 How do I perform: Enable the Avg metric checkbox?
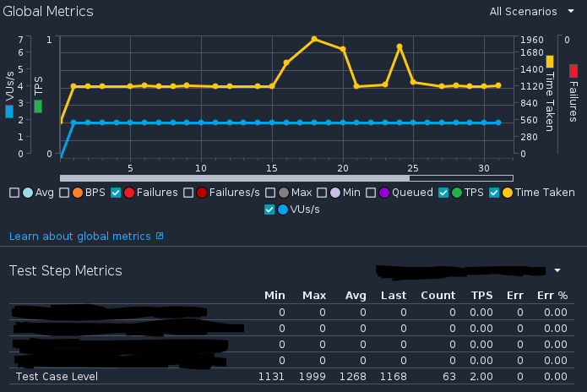tap(14, 193)
